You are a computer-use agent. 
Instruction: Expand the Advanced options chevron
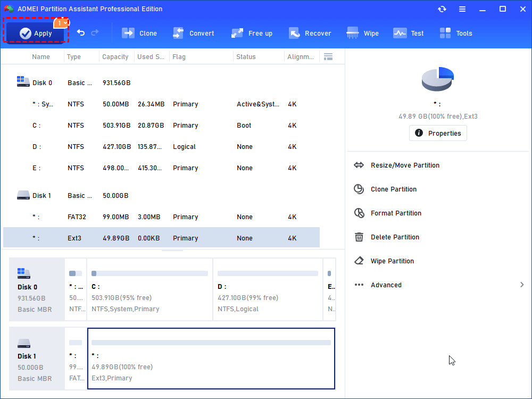(522, 285)
